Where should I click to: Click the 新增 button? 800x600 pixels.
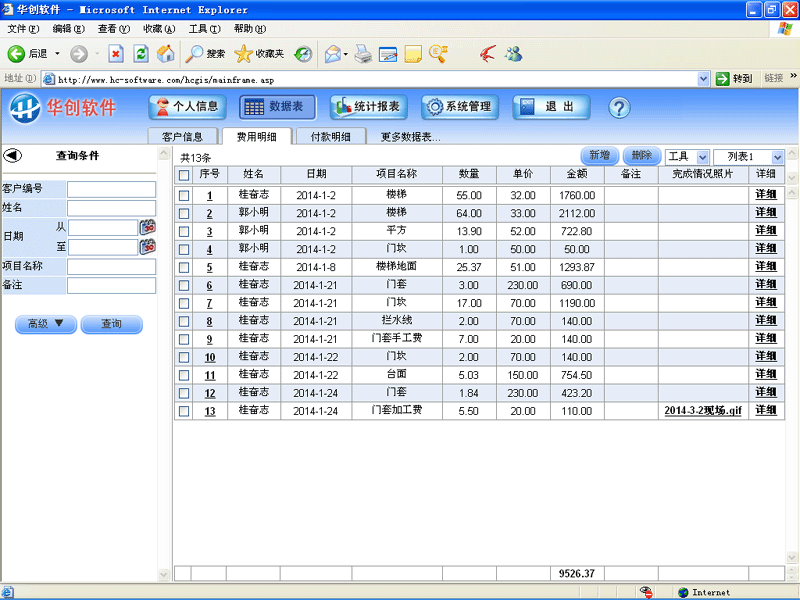[x=599, y=156]
